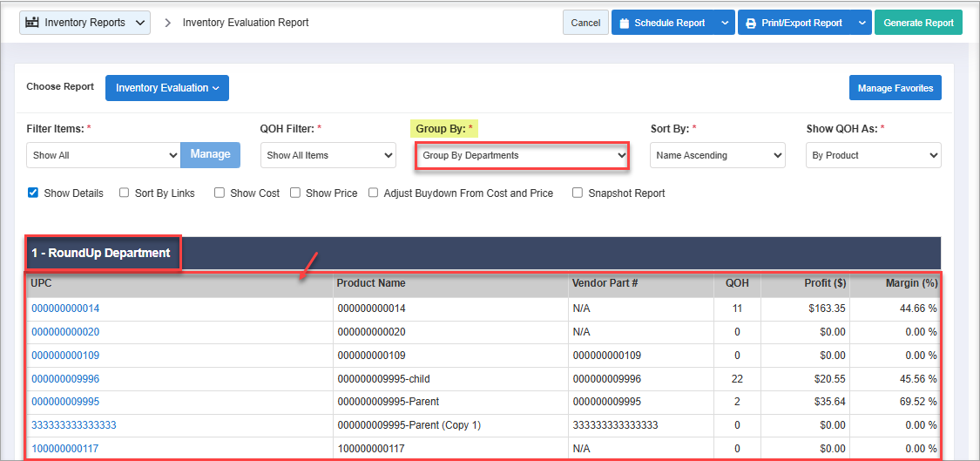Click the Inventory Reports factory icon
This screenshot has height=461, width=980.
33,23
